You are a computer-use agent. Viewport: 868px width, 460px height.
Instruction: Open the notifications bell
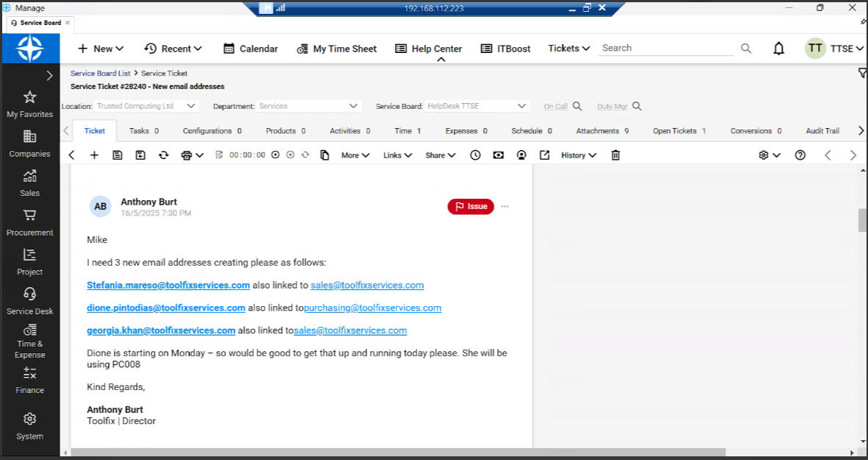click(x=779, y=49)
